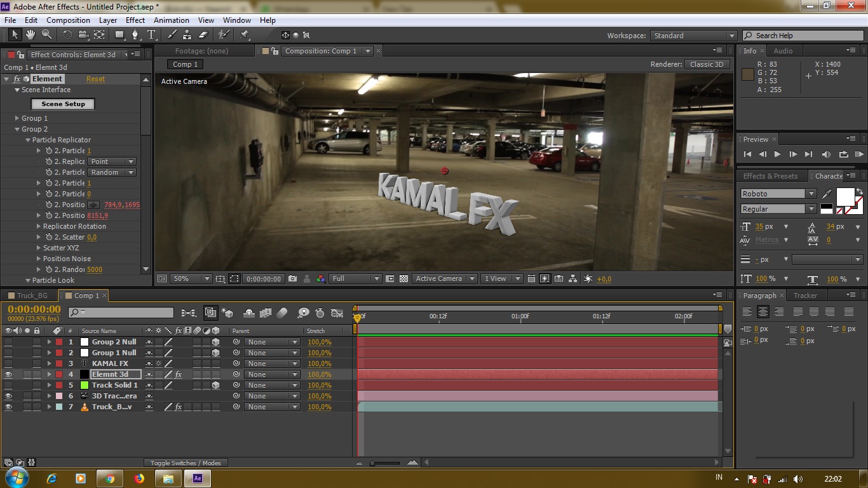Show the hidden Group 2 Null layer
The height and width of the screenshot is (488, 868).
point(8,342)
